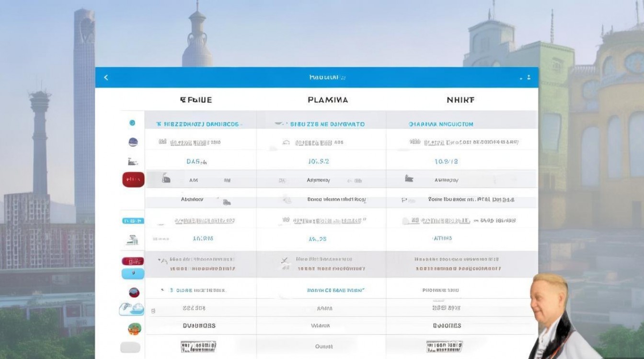
Task: Click the Outest cell in PLAMINA column
Action: [x=324, y=347]
